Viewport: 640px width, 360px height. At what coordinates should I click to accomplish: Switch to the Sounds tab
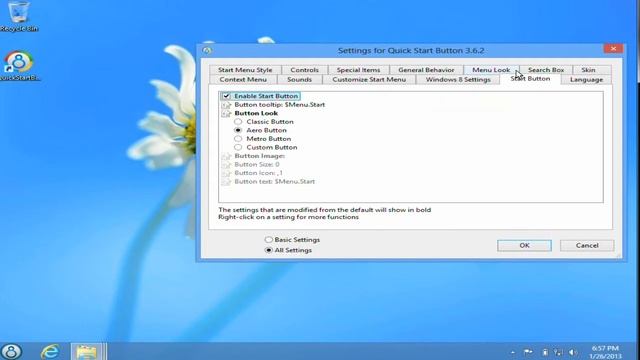click(299, 80)
